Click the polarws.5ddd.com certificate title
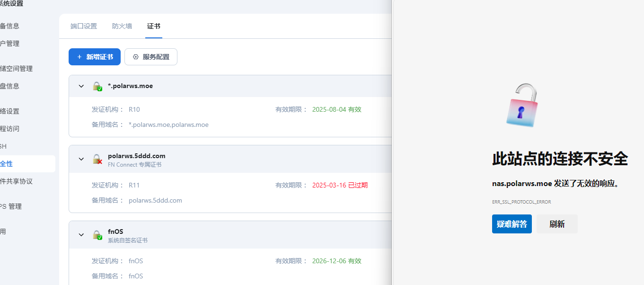 [137, 156]
